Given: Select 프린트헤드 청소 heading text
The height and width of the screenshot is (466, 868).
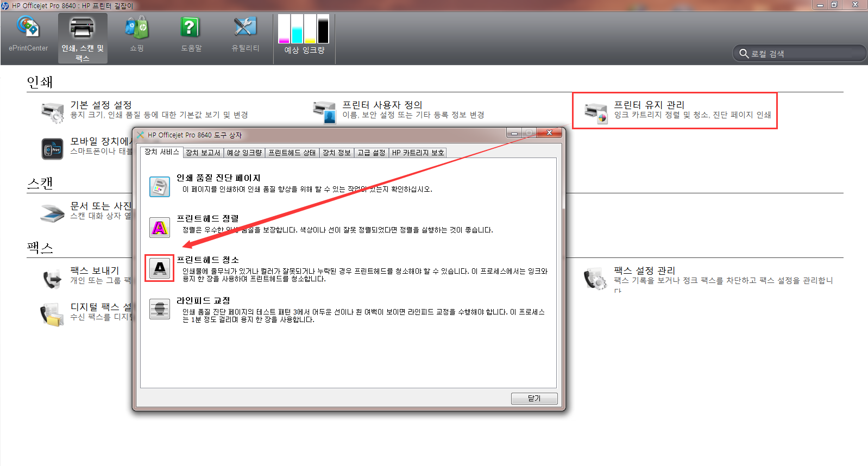Looking at the screenshot, I should click(207, 260).
